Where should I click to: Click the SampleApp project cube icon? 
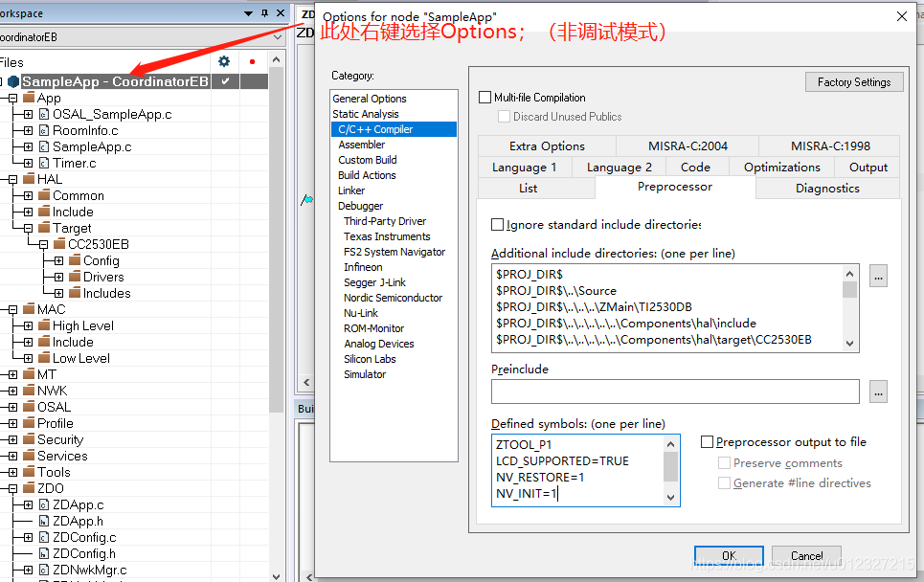(x=13, y=81)
